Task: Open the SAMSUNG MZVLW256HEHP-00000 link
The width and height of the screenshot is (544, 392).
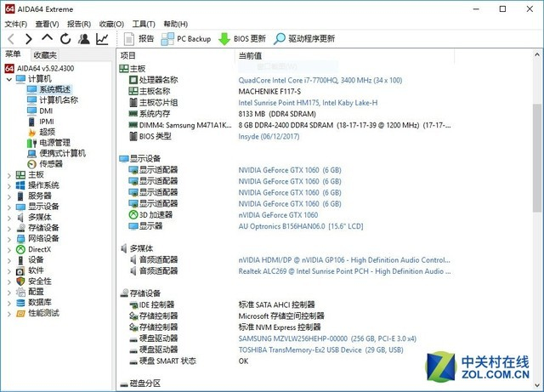Action: pos(327,338)
